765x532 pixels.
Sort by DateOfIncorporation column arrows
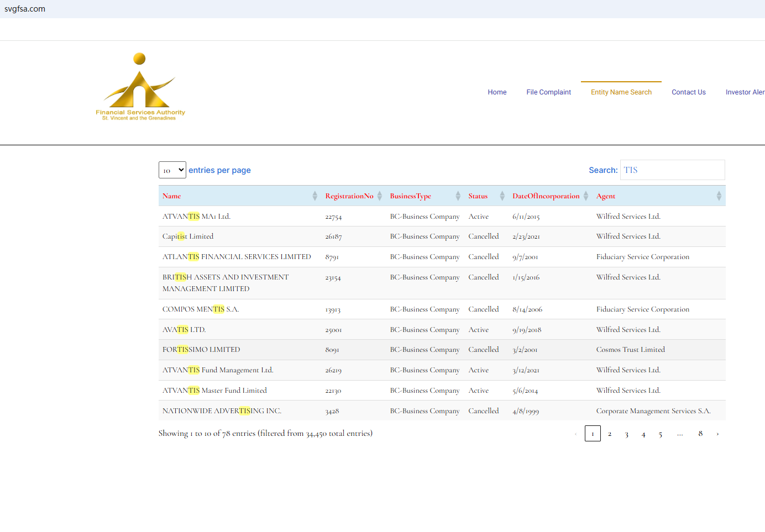click(585, 196)
